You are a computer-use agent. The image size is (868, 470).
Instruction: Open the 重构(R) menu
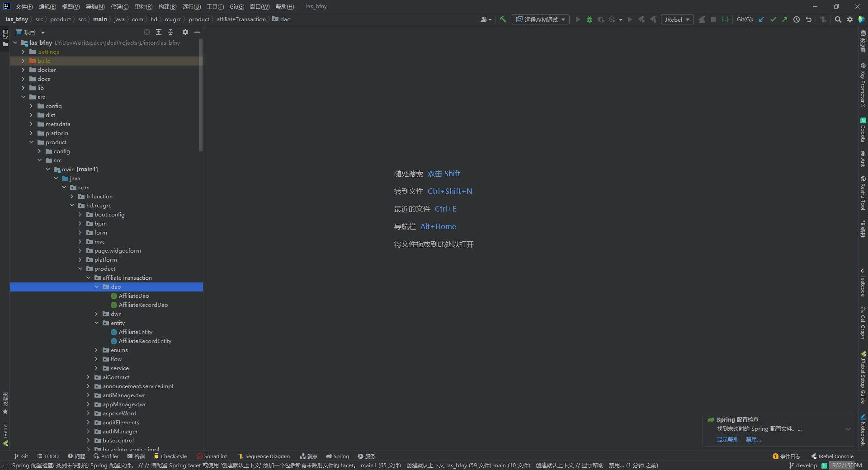click(x=143, y=6)
